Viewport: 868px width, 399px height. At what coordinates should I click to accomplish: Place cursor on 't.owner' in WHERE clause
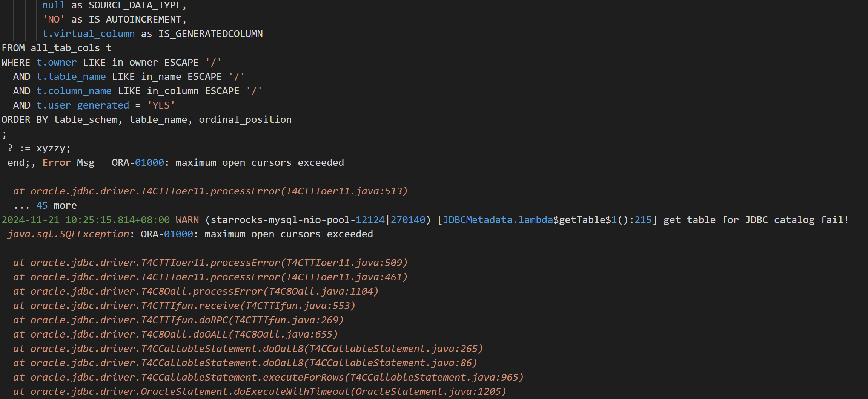tap(57, 63)
